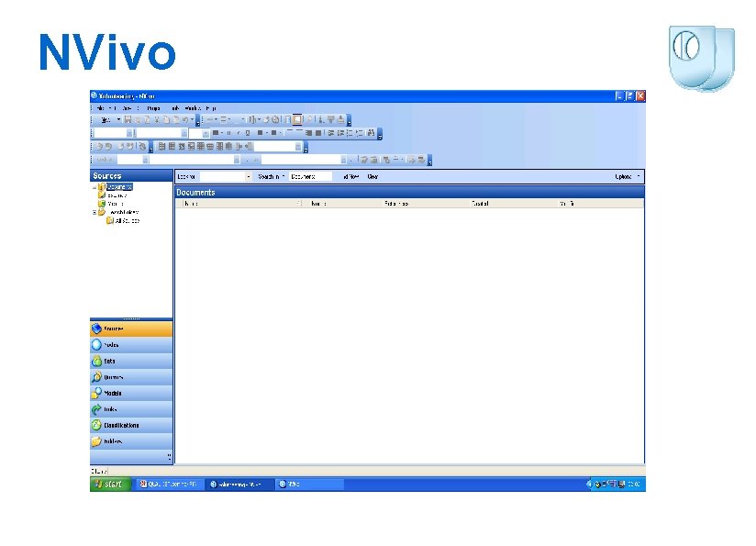This screenshot has width=756, height=546.
Task: Switch to the NVivo taskbar item
Action: click(309, 485)
